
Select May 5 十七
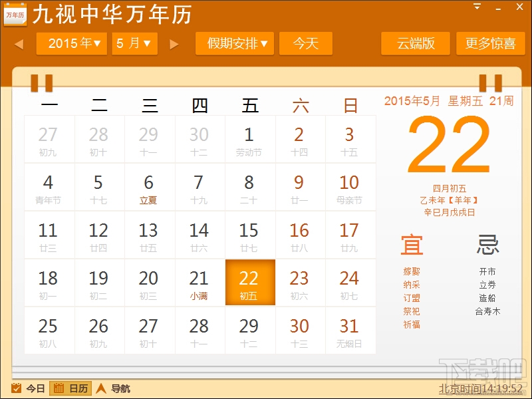tap(99, 188)
